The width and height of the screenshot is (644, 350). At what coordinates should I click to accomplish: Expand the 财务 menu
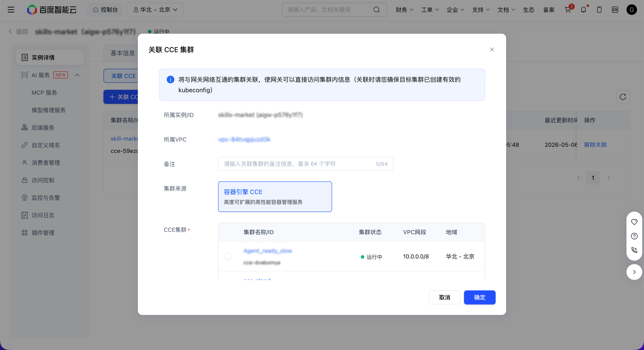coord(404,10)
